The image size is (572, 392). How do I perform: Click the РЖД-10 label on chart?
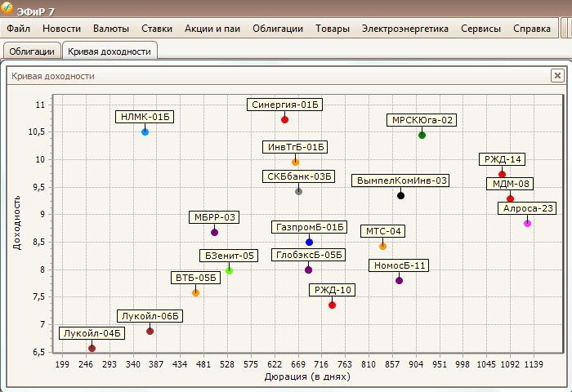tap(333, 290)
